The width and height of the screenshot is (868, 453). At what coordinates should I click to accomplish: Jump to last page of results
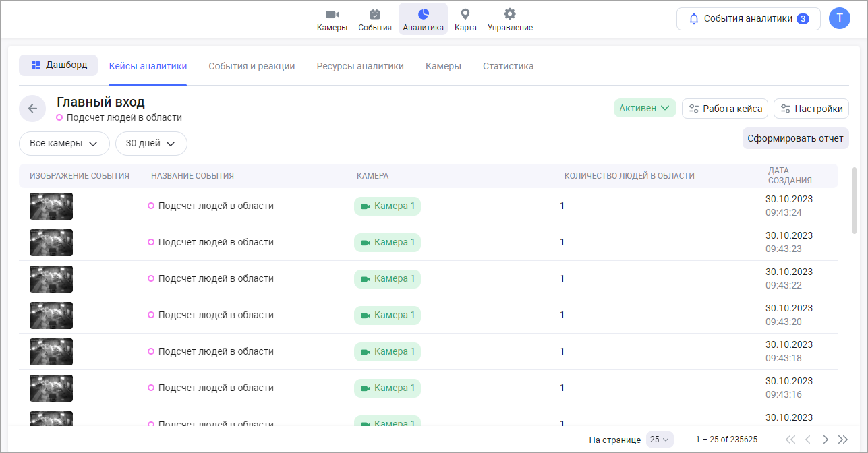pos(842,440)
